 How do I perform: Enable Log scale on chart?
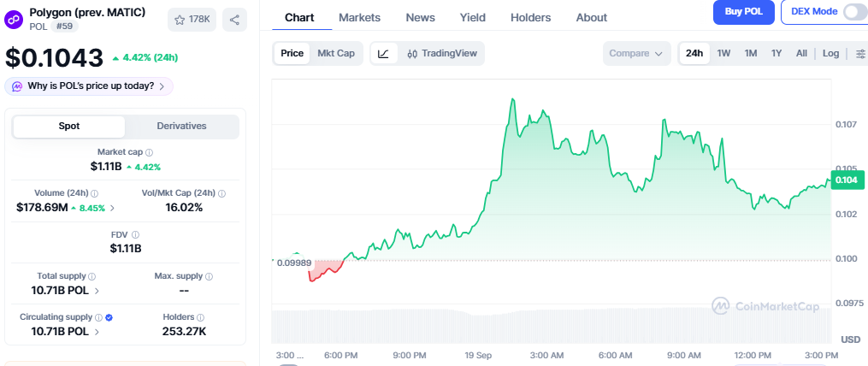(830, 54)
